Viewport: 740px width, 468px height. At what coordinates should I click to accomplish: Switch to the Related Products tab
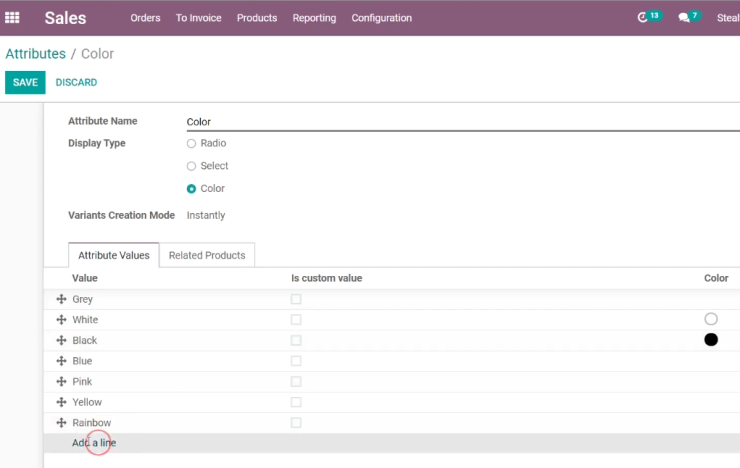click(x=207, y=255)
